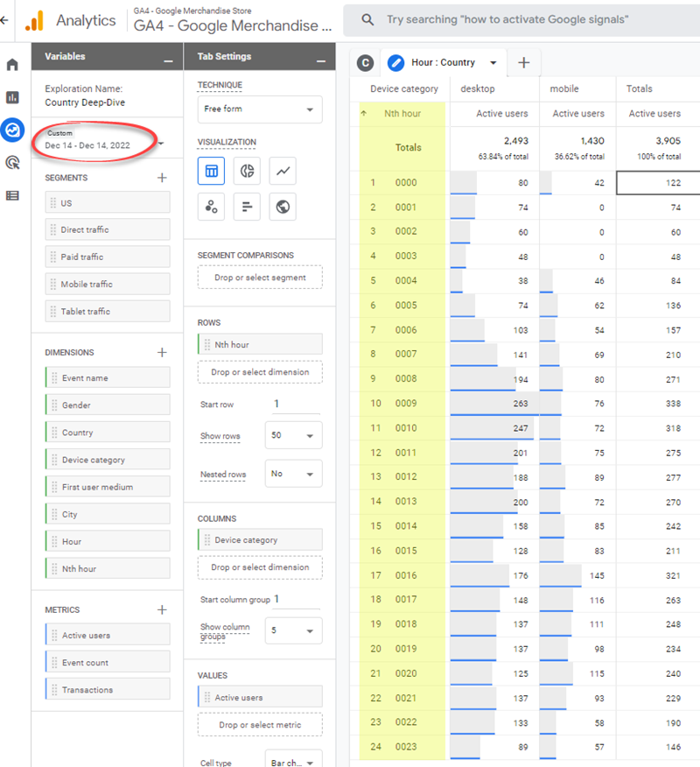Image resolution: width=700 pixels, height=767 pixels.
Task: Select the Paid traffic segment
Action: (108, 257)
